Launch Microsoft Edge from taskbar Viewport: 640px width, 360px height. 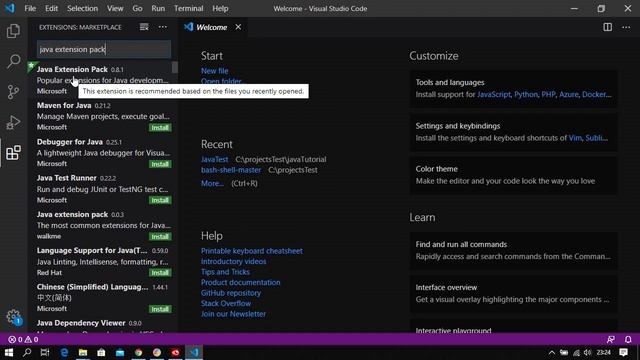tap(64, 352)
